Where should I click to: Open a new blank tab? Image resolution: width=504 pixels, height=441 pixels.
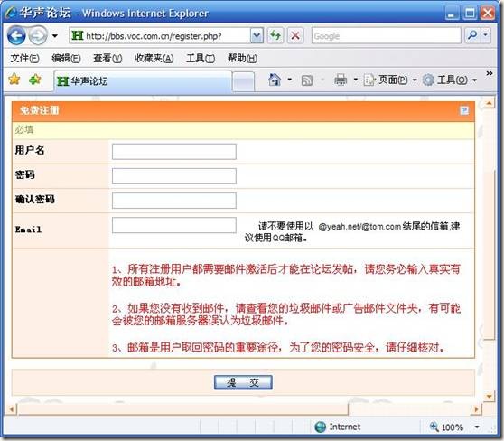pyautogui.click(x=244, y=82)
